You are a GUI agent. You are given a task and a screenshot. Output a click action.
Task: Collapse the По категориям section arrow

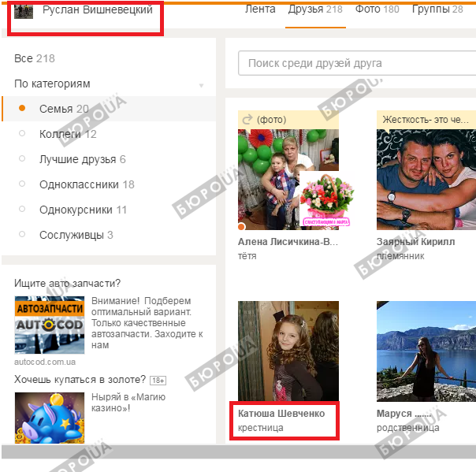click(x=201, y=85)
